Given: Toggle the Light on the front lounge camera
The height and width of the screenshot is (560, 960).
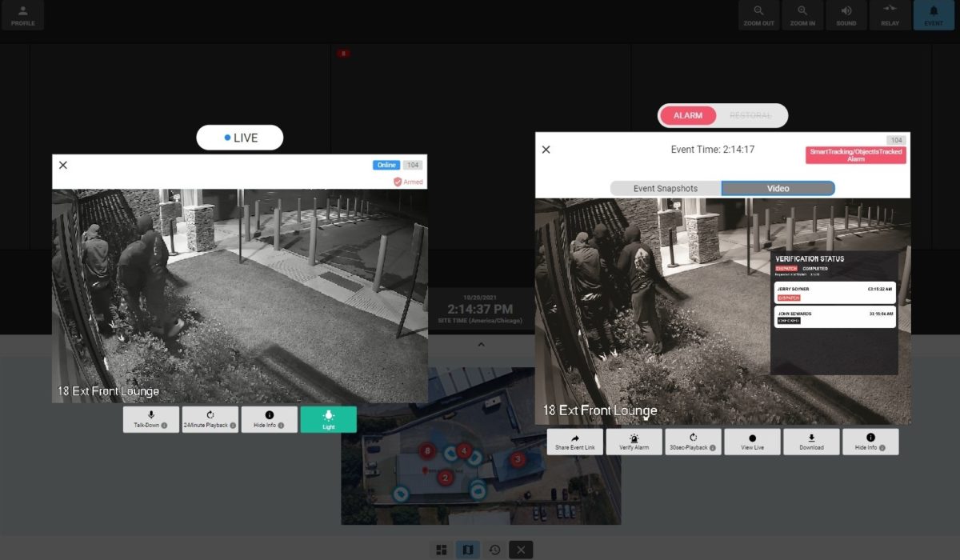Looking at the screenshot, I should (329, 418).
